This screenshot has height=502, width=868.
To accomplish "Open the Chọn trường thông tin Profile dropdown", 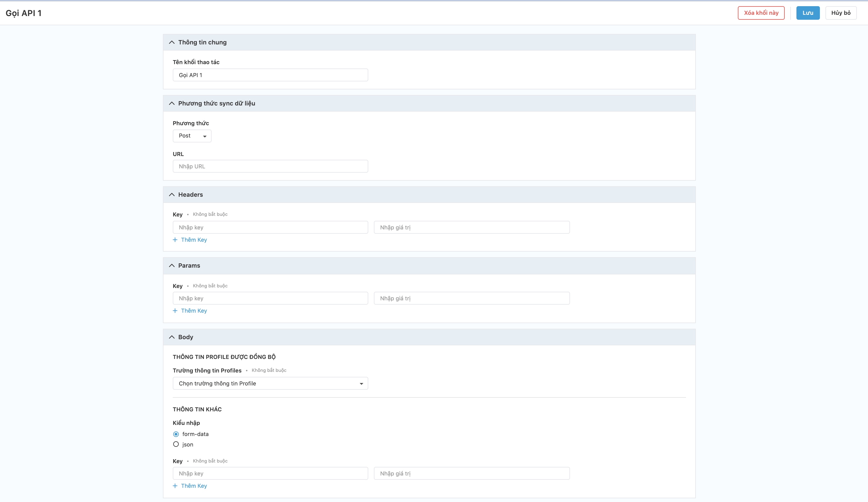I will 270,384.
